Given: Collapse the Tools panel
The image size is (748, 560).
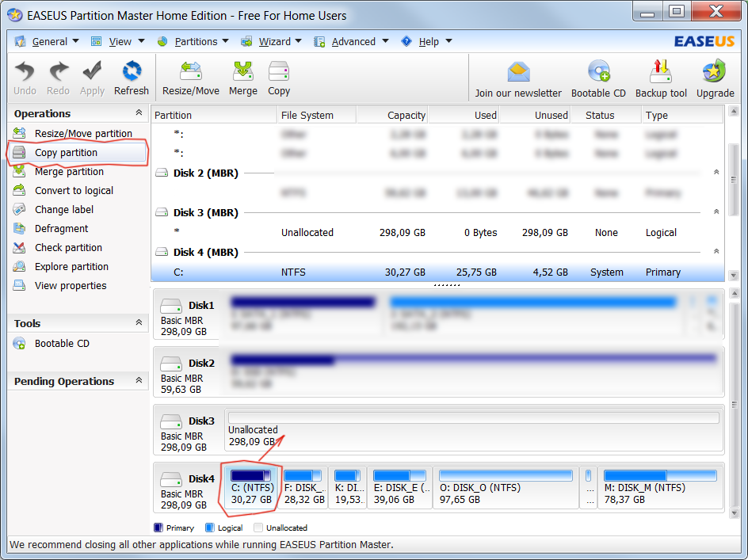Looking at the screenshot, I should (x=139, y=323).
